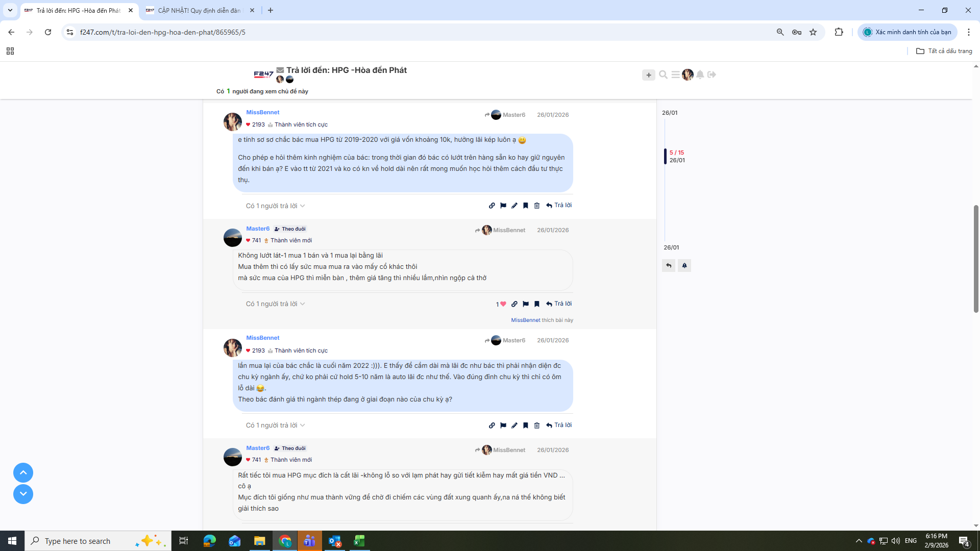
Task: Click the forum search magnifier icon
Action: point(663,74)
